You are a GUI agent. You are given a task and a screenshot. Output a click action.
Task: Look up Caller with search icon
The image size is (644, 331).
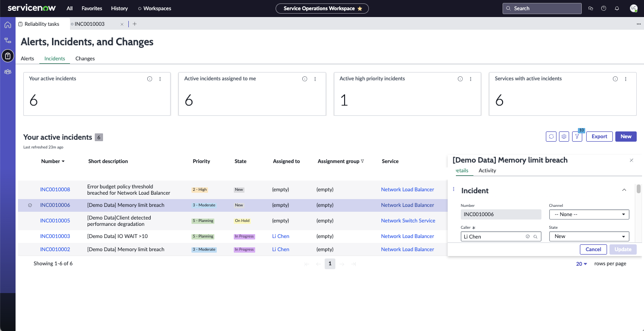tap(536, 237)
